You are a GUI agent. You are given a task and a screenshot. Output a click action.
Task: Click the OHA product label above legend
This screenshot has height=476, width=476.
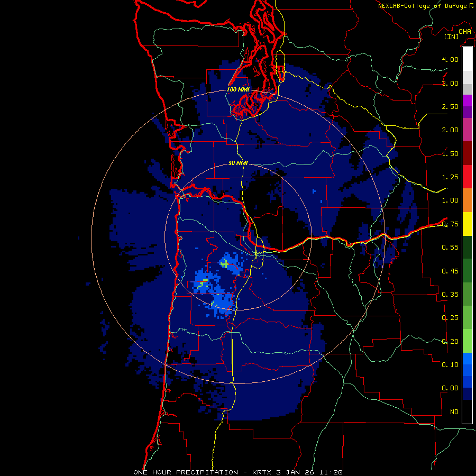click(465, 31)
